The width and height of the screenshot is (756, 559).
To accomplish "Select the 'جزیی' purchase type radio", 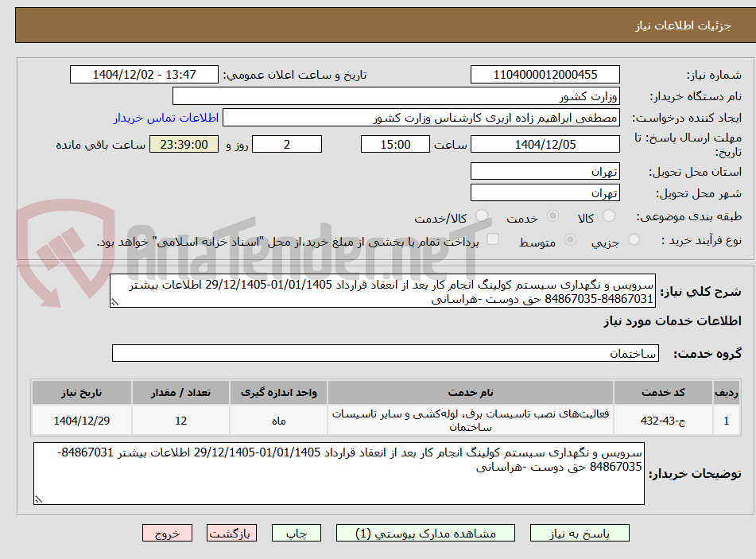I will click(x=634, y=239).
